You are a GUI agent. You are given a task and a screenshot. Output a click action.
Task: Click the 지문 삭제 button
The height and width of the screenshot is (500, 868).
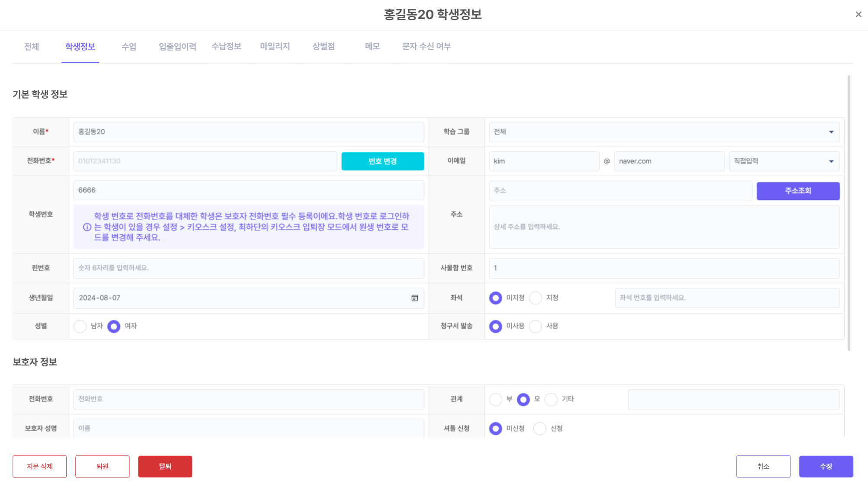[x=39, y=466]
